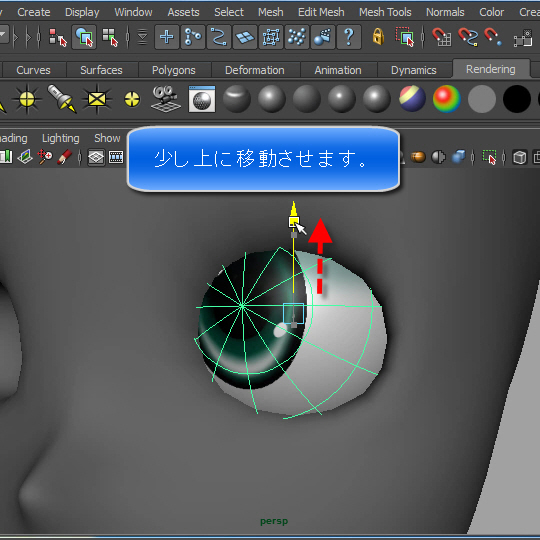Toggle select deformation objects mask
This screenshot has height=540, width=540.
coord(271,37)
